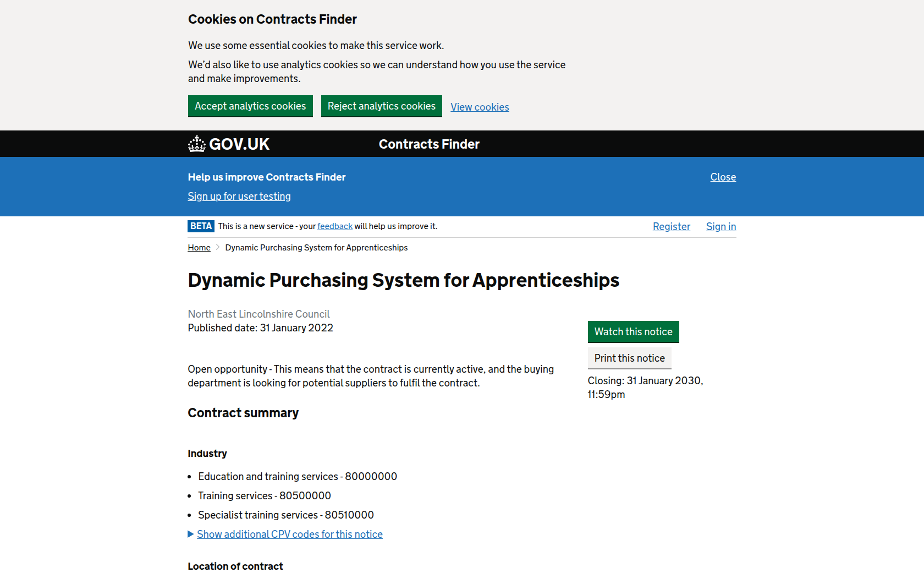Navigate to Home via breadcrumb
The height and width of the screenshot is (578, 924).
tap(199, 248)
